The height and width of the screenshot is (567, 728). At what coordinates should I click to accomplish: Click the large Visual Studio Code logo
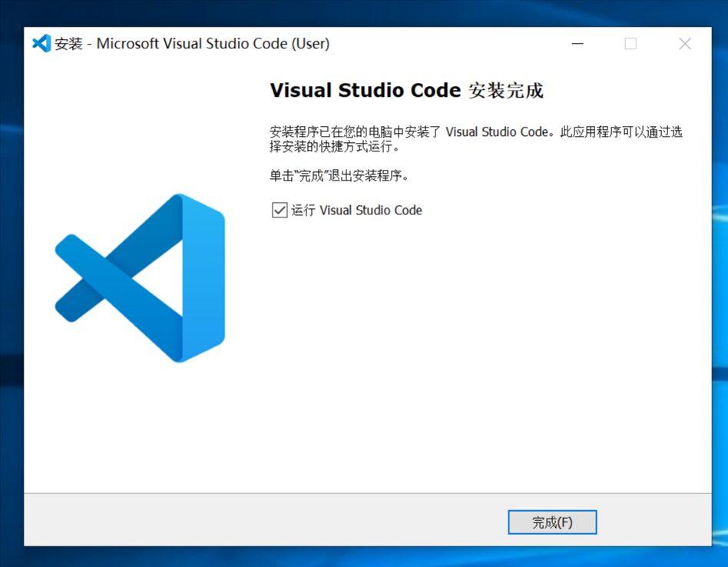coord(140,278)
